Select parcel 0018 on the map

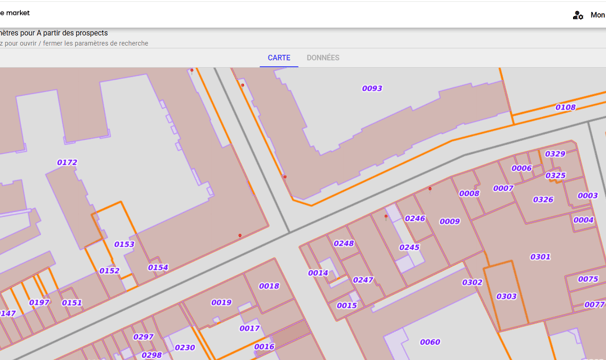pyautogui.click(x=269, y=286)
